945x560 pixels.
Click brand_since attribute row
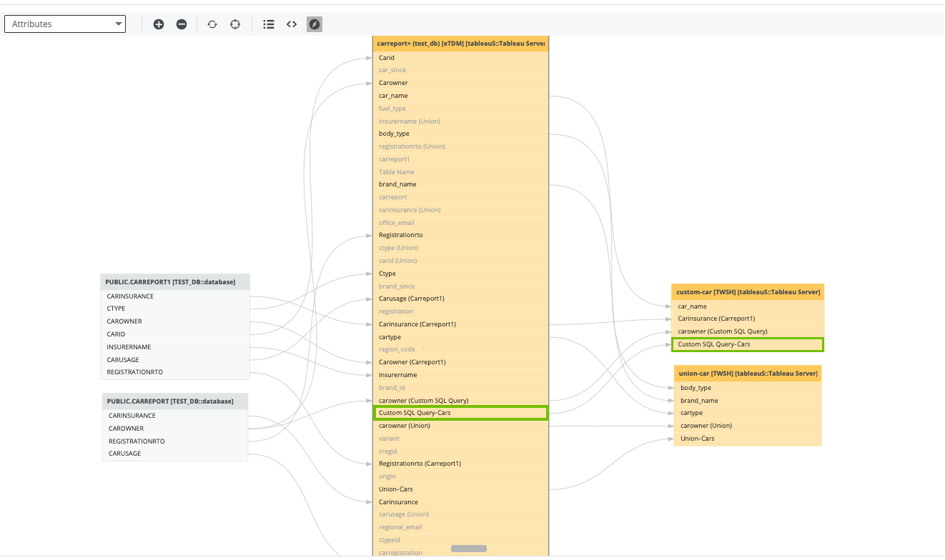pos(461,286)
